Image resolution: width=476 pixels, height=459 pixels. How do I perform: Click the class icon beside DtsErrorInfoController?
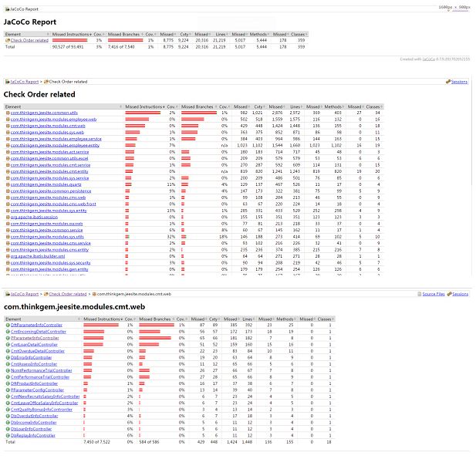[x=8, y=358]
